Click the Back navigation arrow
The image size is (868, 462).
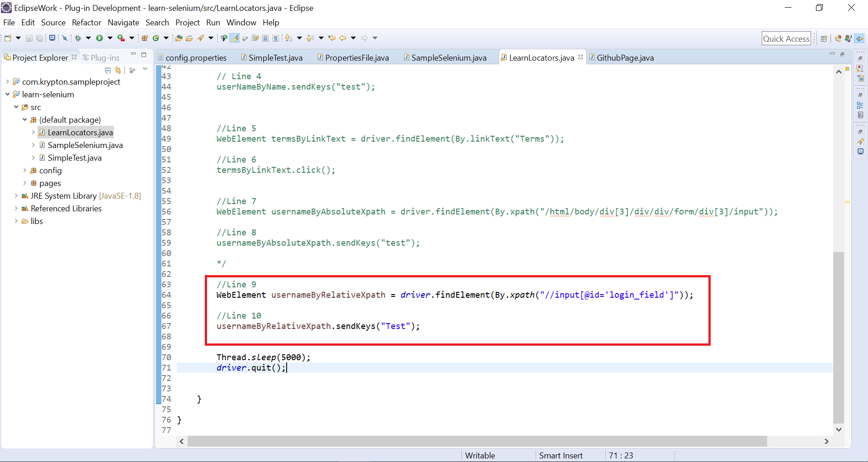click(343, 38)
